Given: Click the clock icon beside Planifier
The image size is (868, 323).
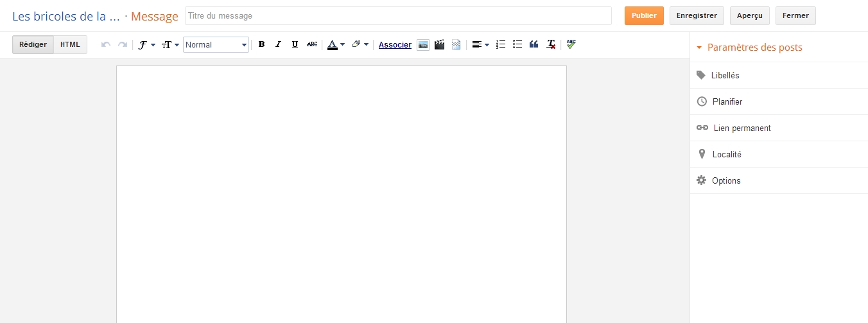Looking at the screenshot, I should 702,101.
